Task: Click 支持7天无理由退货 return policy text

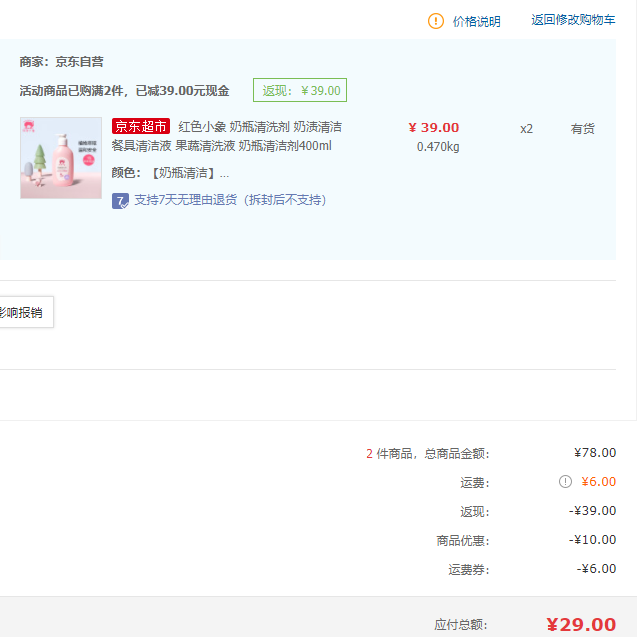Action: pyautogui.click(x=230, y=200)
